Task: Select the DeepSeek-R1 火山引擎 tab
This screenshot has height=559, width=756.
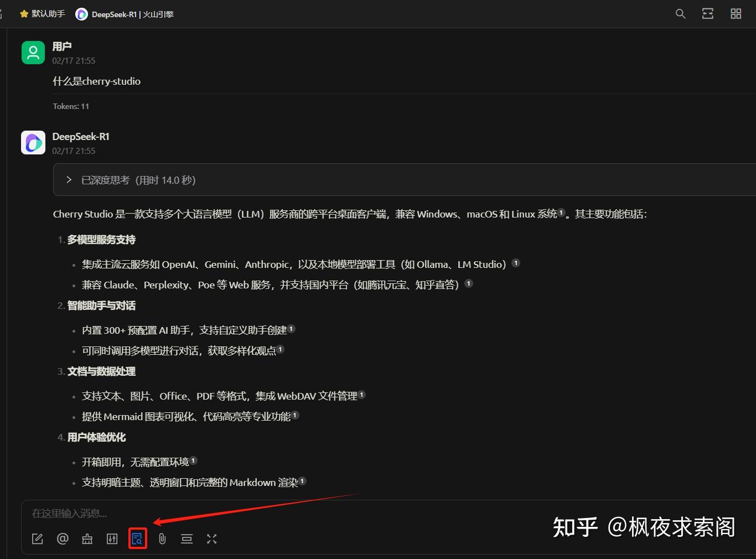Action: point(125,14)
